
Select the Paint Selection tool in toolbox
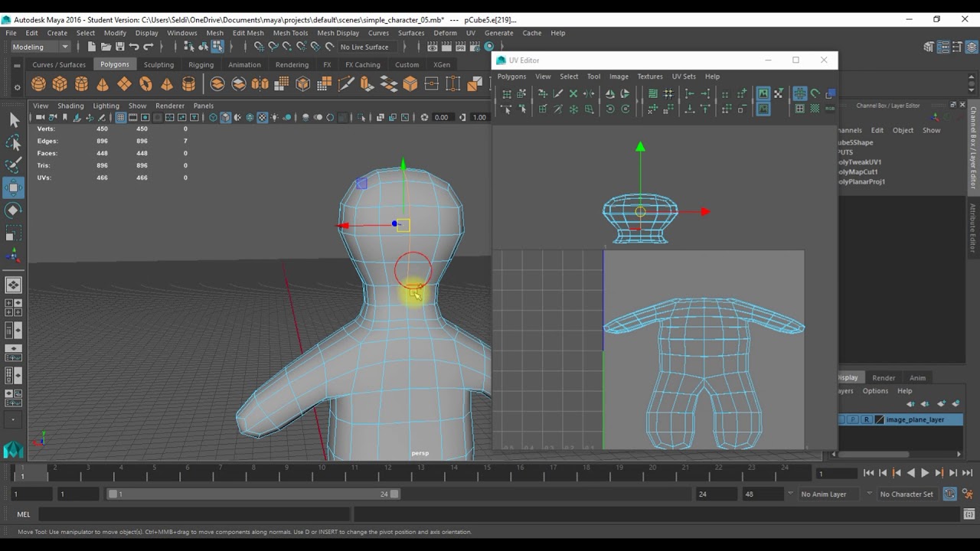13,165
